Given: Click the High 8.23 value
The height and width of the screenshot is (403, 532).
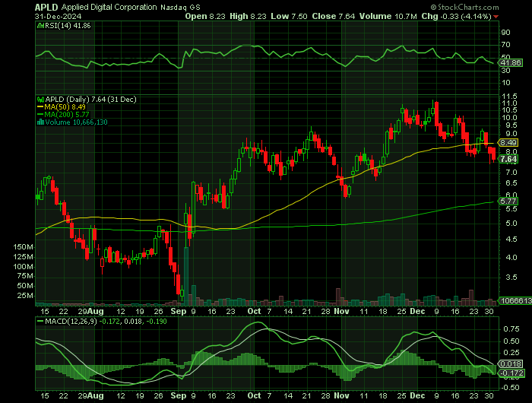Looking at the screenshot, I should point(248,16).
